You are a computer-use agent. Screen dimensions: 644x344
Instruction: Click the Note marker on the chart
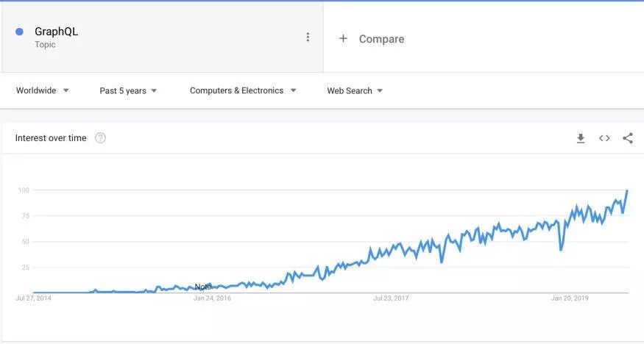click(x=203, y=287)
